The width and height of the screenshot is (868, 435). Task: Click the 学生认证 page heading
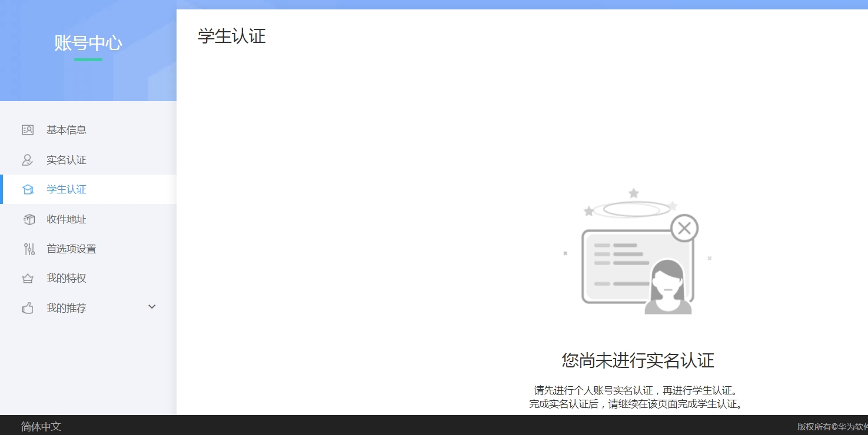(232, 36)
